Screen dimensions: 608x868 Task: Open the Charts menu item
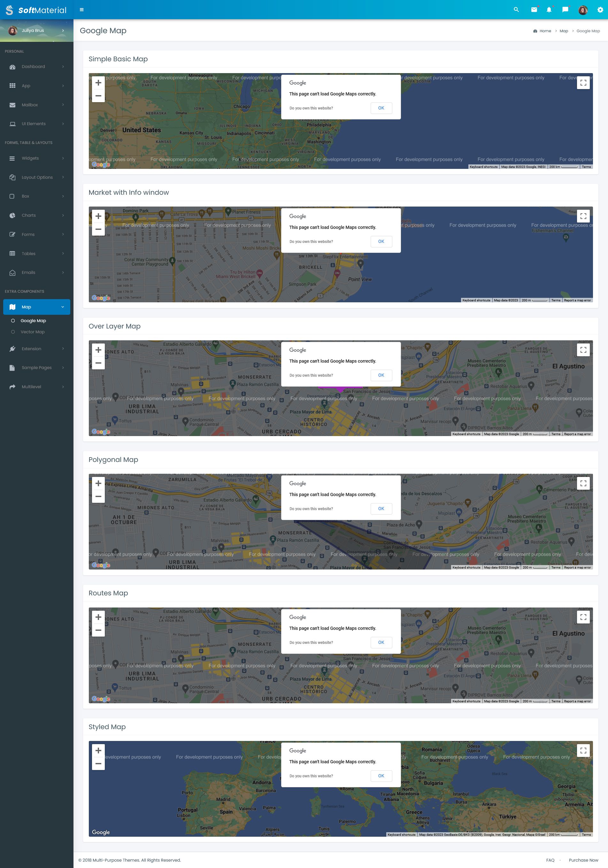click(37, 215)
